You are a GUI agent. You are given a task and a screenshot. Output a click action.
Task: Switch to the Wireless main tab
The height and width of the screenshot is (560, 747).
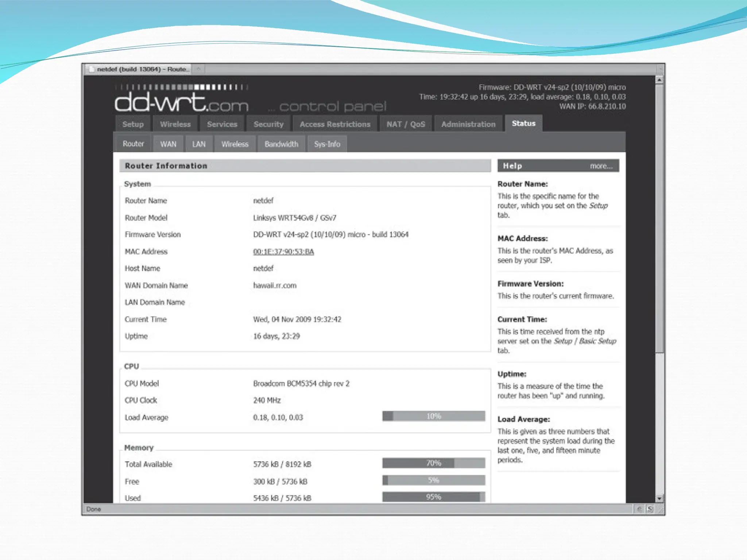175,124
